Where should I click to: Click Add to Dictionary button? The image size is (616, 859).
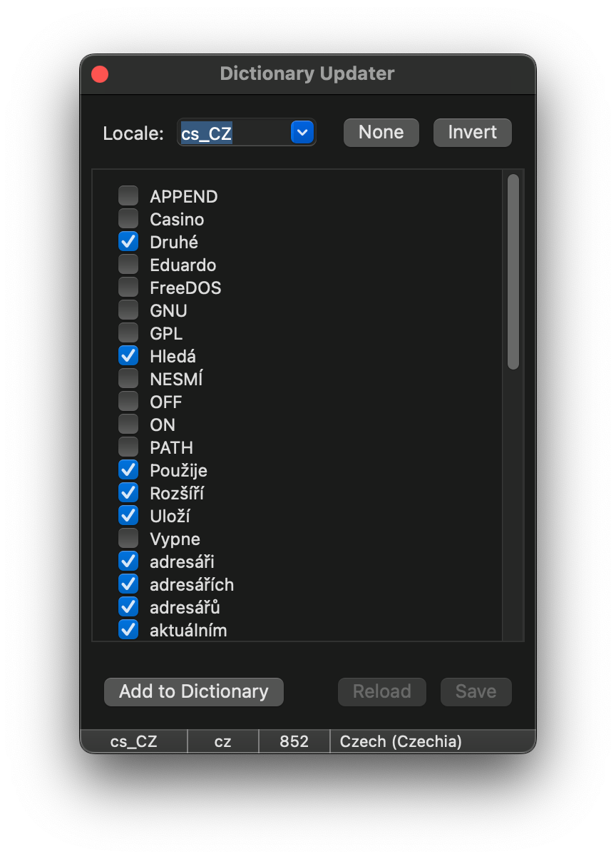(x=194, y=691)
